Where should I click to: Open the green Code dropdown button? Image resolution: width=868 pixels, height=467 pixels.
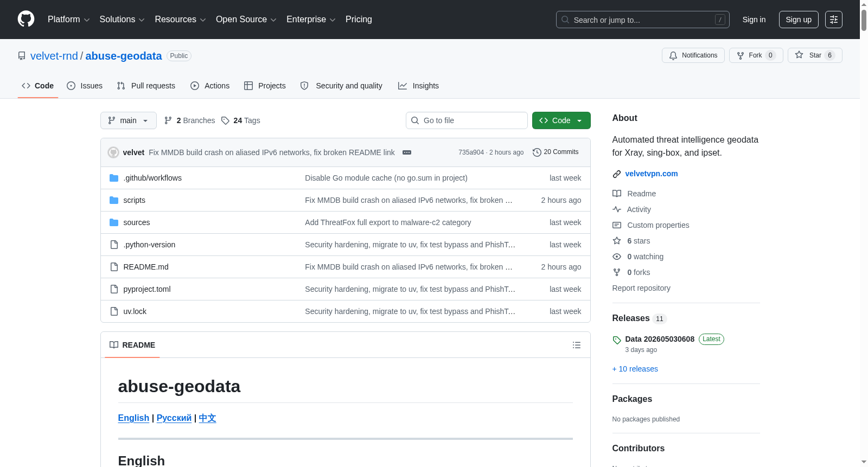[x=561, y=120]
